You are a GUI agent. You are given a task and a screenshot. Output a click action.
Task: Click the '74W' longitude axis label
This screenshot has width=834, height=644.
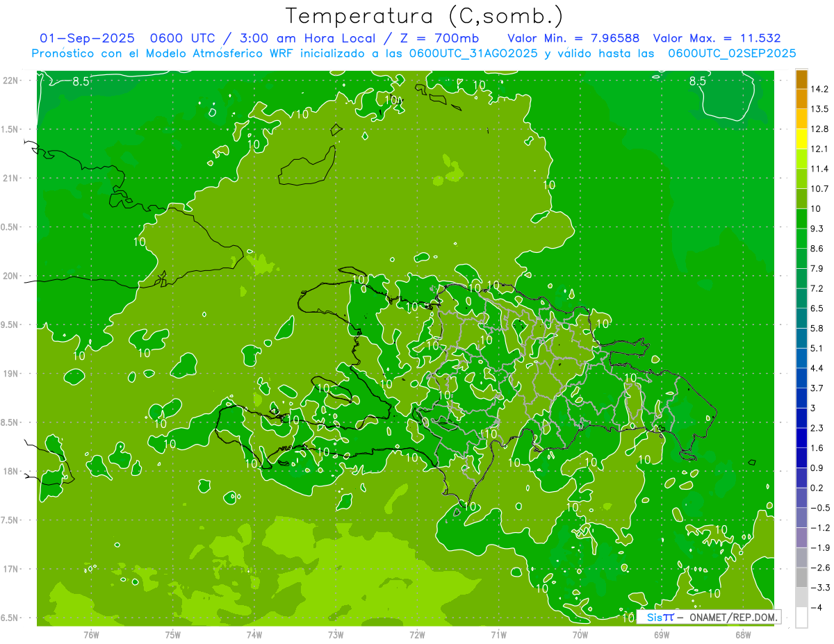(x=254, y=634)
